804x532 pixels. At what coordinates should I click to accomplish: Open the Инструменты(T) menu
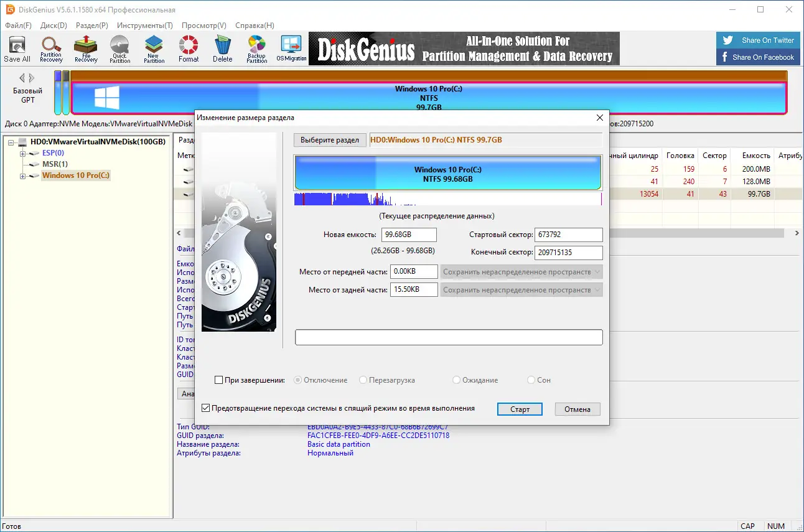coord(145,26)
